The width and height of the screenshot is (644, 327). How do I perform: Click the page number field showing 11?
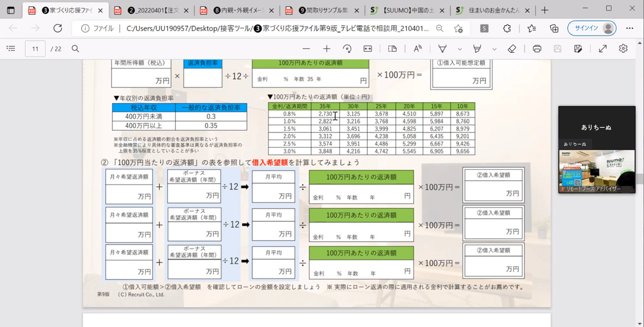pyautogui.click(x=35, y=49)
